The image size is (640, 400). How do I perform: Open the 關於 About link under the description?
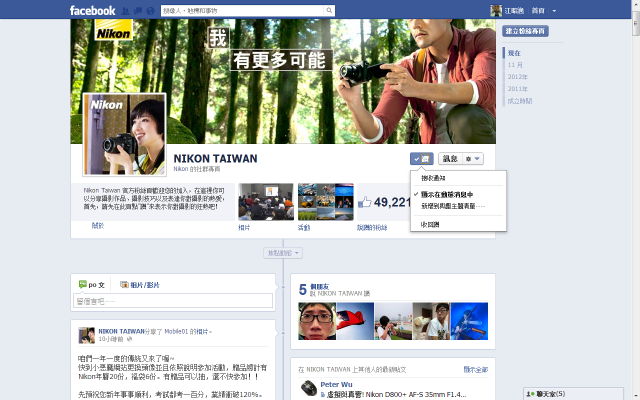tap(98, 225)
